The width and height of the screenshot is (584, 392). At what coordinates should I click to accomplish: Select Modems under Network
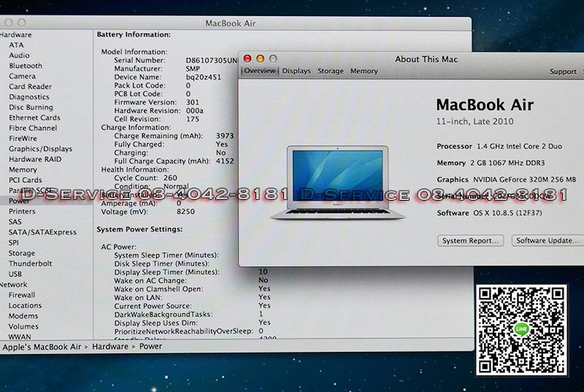[x=23, y=315]
